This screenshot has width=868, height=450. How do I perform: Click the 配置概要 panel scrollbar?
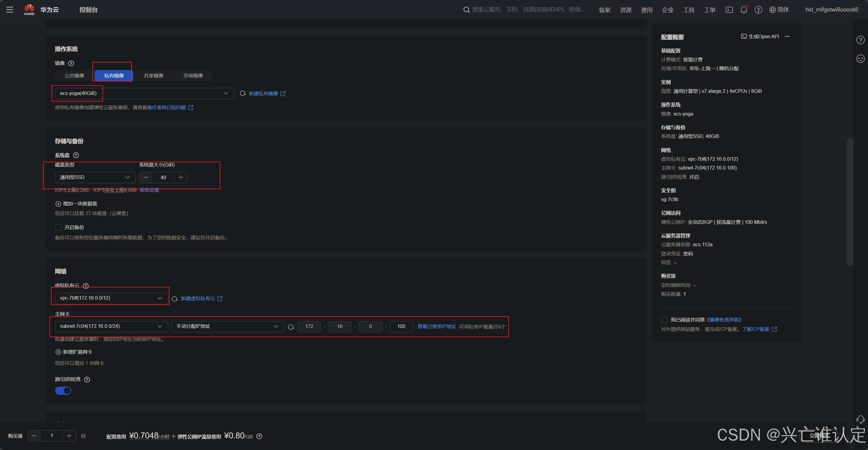(x=850, y=202)
